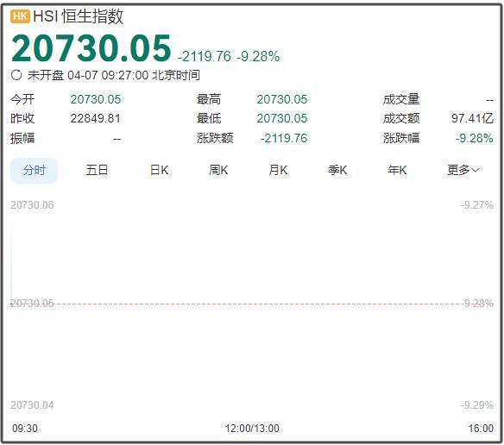504x445 pixels.
Task: Click the 最低 value 20730.05
Action: click(x=282, y=118)
